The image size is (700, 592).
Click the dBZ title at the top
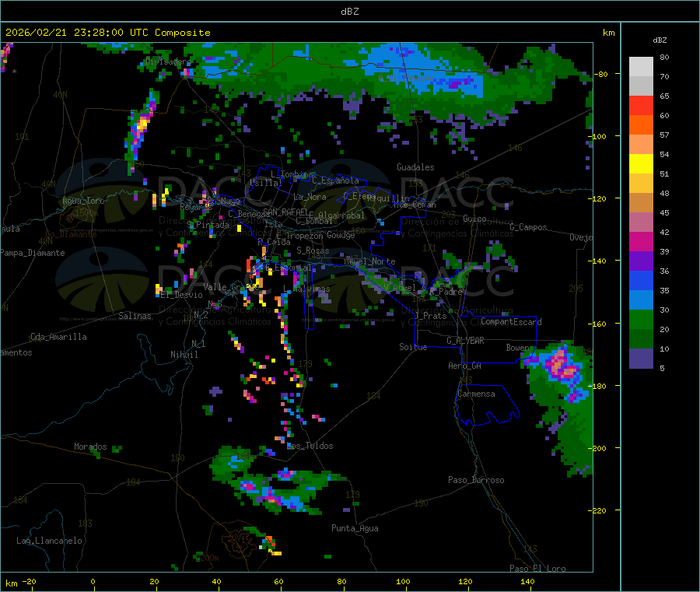coord(349,11)
